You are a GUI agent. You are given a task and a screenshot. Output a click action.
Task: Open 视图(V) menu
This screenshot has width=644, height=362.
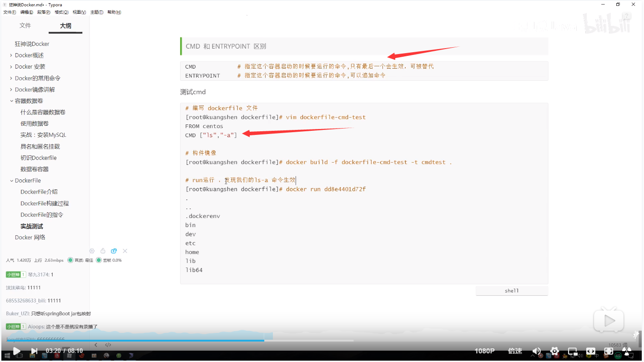[x=79, y=12]
